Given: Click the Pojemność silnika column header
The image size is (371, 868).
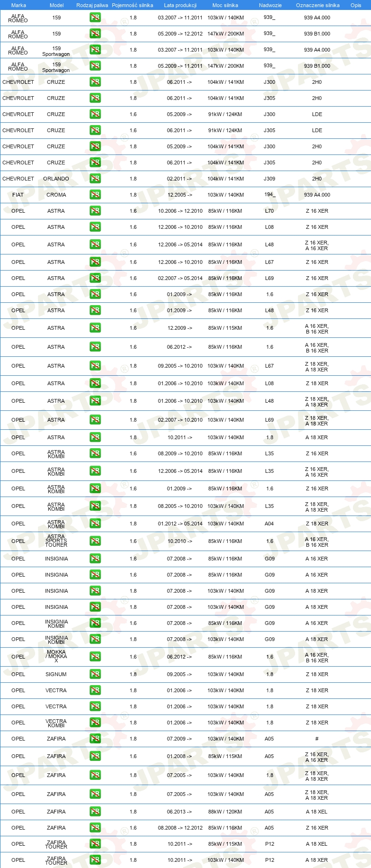Looking at the screenshot, I should (132, 5).
